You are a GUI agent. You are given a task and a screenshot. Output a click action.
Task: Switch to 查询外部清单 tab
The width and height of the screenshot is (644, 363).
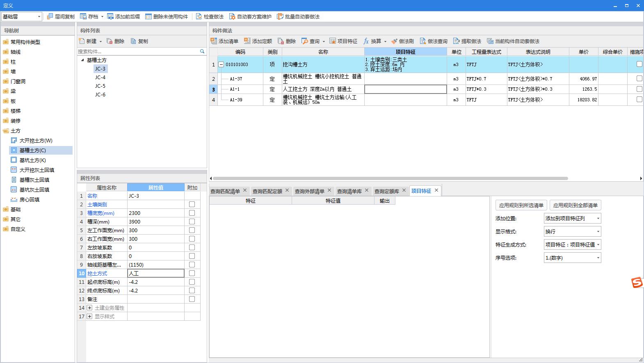coord(309,191)
